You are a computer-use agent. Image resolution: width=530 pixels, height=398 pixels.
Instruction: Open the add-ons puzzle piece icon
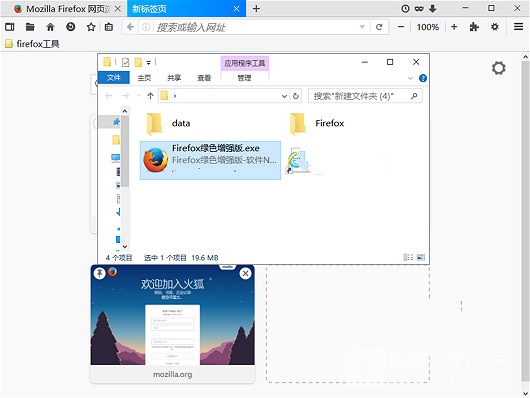tap(474, 27)
